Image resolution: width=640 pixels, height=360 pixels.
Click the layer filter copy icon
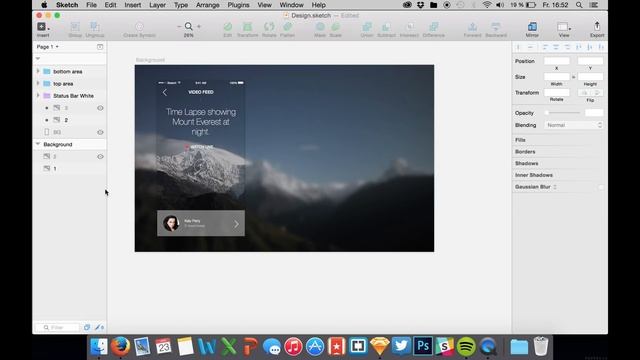tap(87, 327)
